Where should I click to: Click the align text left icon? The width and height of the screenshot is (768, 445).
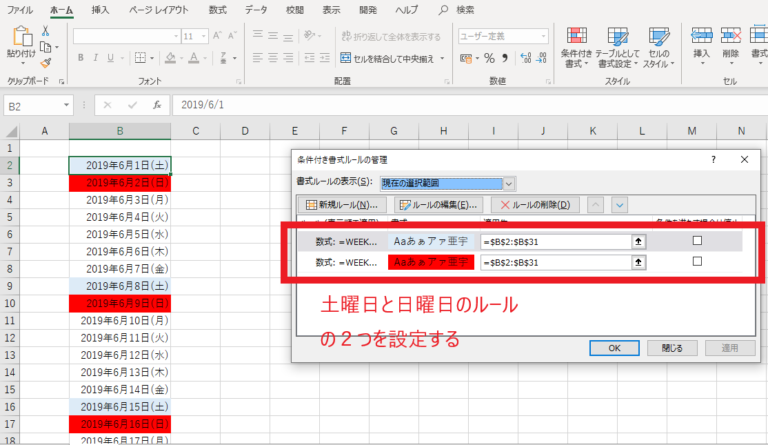[x=258, y=58]
